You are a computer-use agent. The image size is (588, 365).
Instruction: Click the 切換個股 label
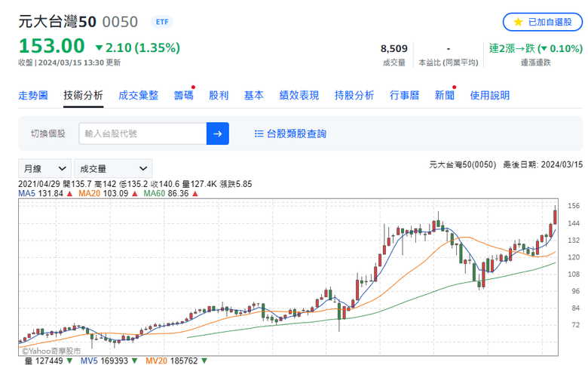48,133
